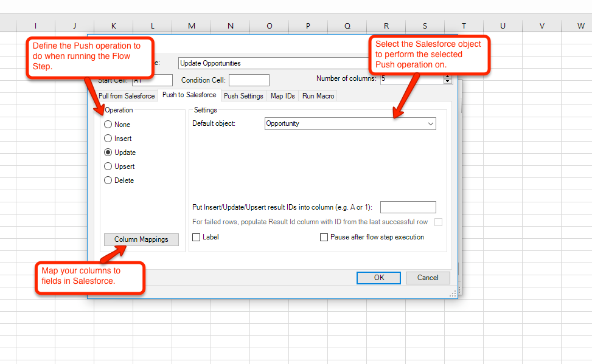The width and height of the screenshot is (592, 364).
Task: Switch to the Map IDs tab
Action: [x=283, y=96]
